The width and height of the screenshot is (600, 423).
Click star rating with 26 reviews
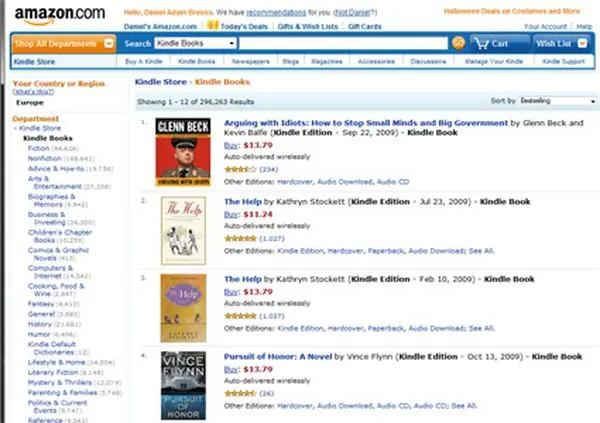click(240, 393)
